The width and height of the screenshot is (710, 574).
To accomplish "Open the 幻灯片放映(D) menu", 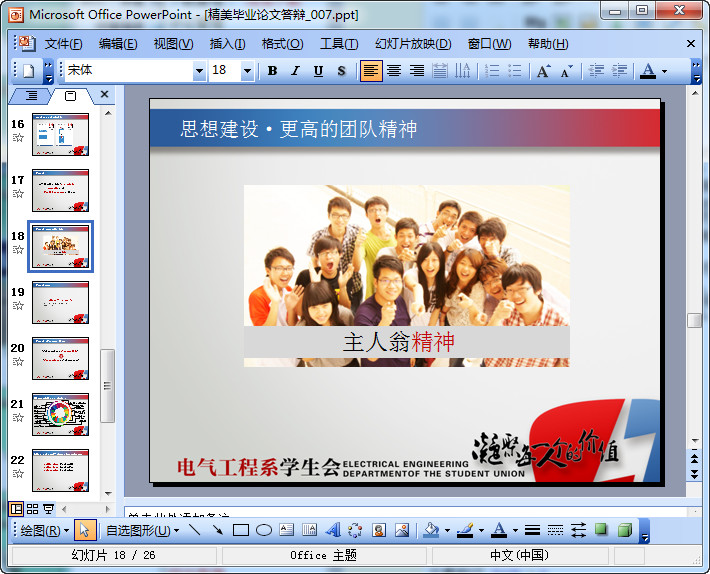I will pos(412,44).
